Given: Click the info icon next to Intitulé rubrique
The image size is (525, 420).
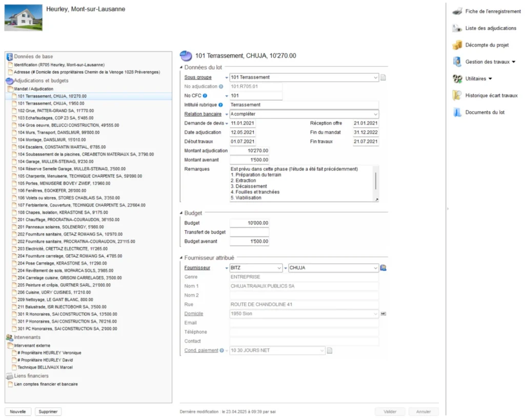Looking at the screenshot, I should point(220,105).
